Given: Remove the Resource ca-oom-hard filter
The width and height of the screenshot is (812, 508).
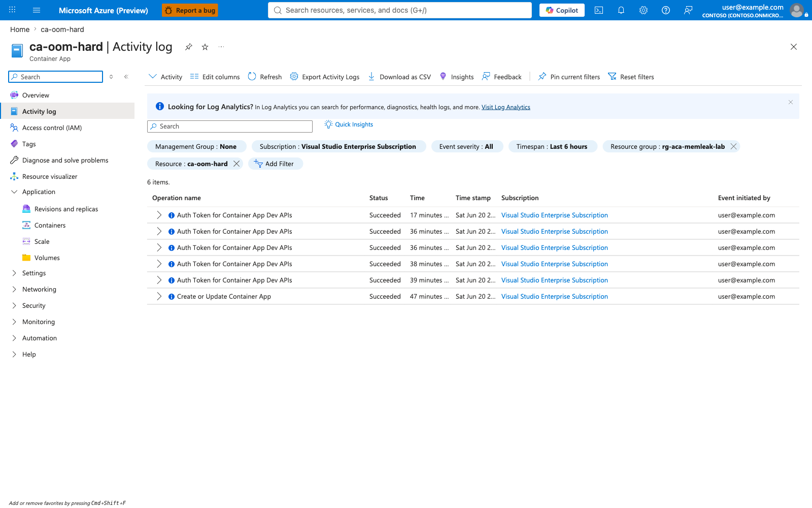Looking at the screenshot, I should coord(236,164).
